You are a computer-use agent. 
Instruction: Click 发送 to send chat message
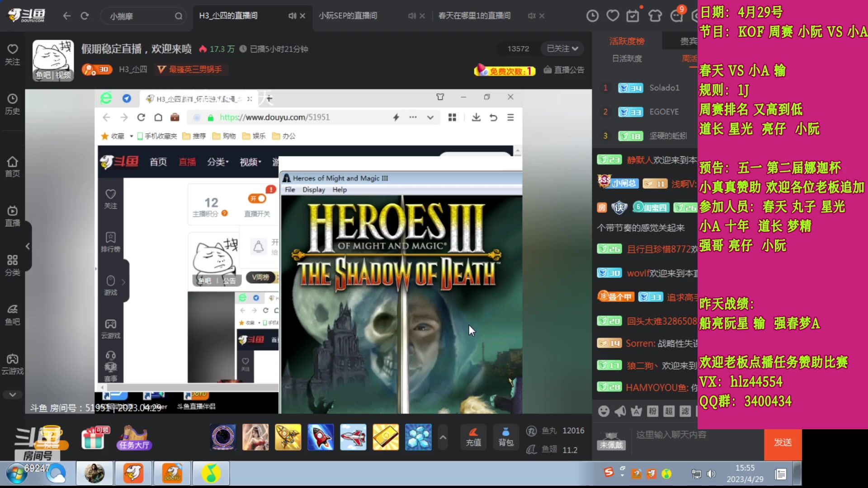(783, 442)
